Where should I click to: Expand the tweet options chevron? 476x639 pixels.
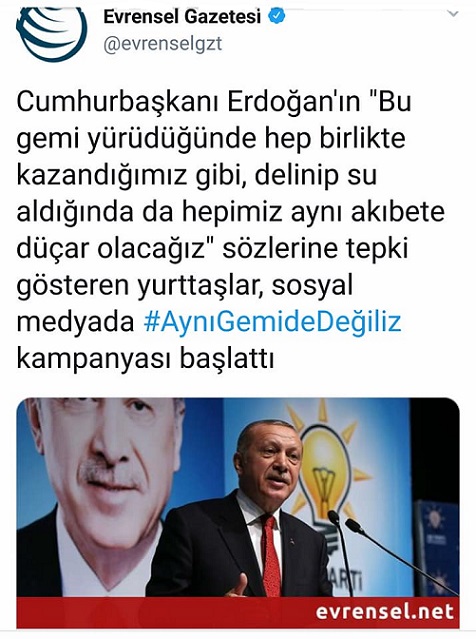click(x=453, y=13)
